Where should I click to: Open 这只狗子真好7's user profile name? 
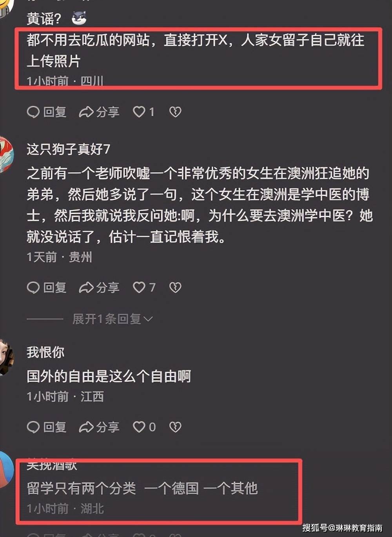(x=69, y=149)
